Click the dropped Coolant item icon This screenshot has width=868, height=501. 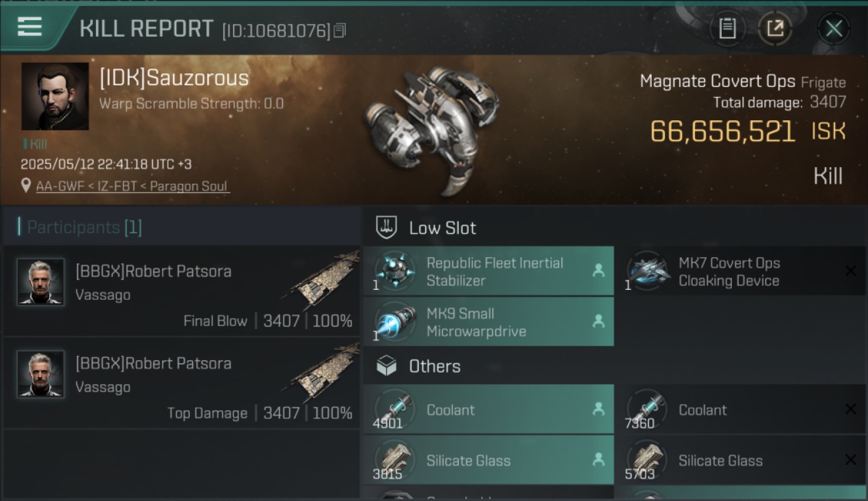click(x=395, y=409)
